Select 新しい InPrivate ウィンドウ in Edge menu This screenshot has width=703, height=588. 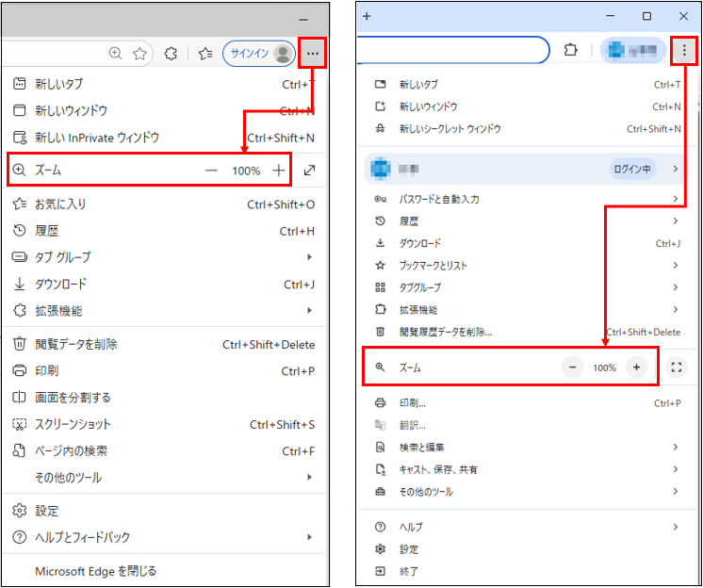tap(97, 138)
